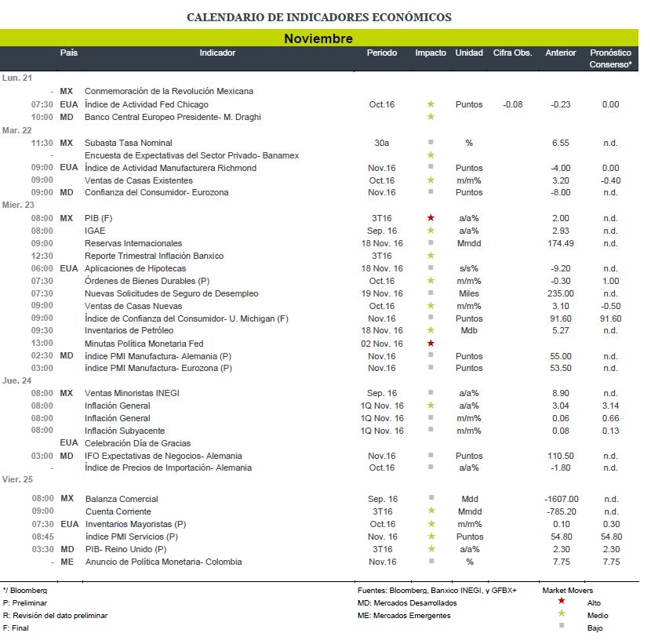Click the Anuncio de Política Monetaria- Colombia entry
The height and width of the screenshot is (644, 651).
(164, 562)
